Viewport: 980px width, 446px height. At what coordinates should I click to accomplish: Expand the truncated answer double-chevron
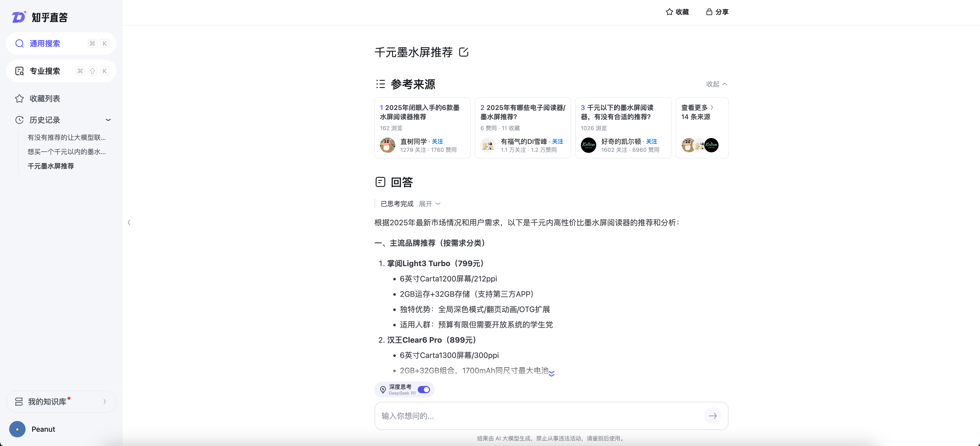(x=552, y=374)
